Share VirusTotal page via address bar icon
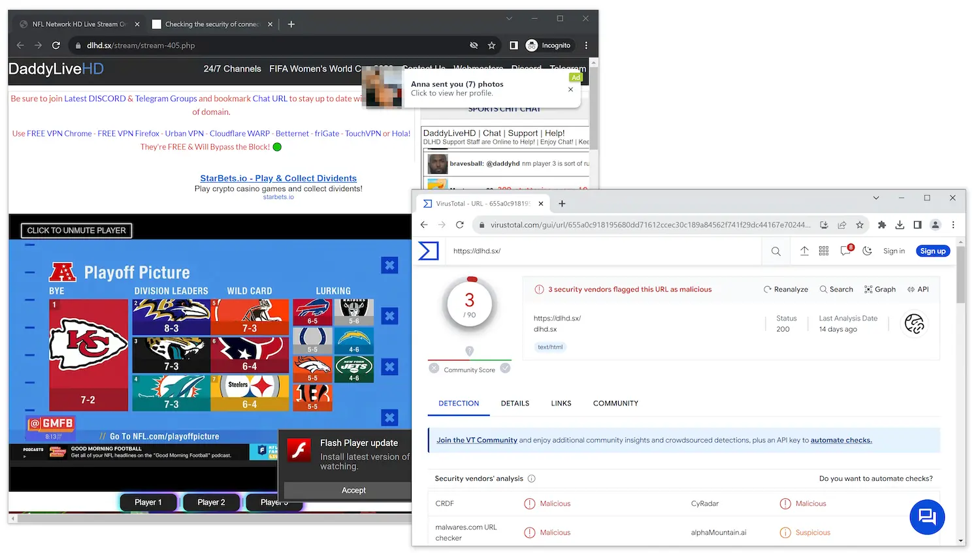This screenshot has height=553, width=980. [842, 225]
